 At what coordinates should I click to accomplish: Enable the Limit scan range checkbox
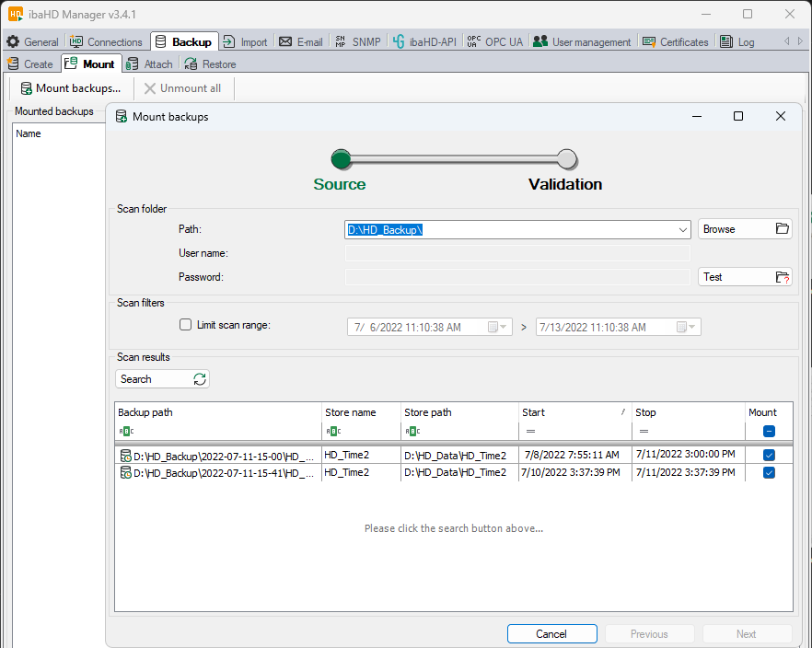(x=186, y=325)
